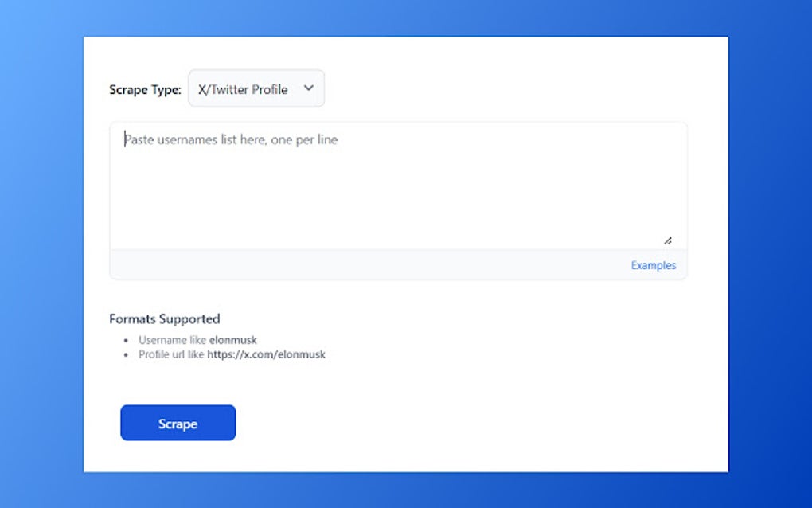Click the blue Scrape action control
The width and height of the screenshot is (812, 508).
(x=178, y=423)
